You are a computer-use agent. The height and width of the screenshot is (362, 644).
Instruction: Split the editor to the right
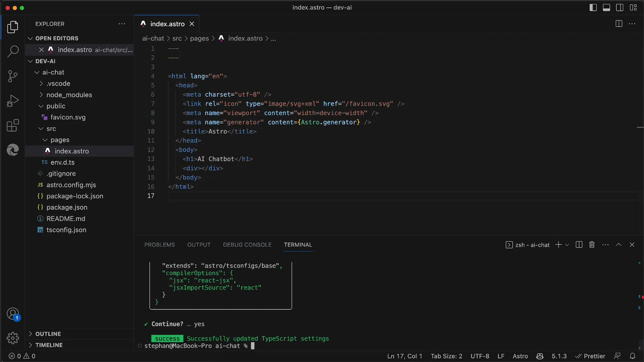pos(619,24)
